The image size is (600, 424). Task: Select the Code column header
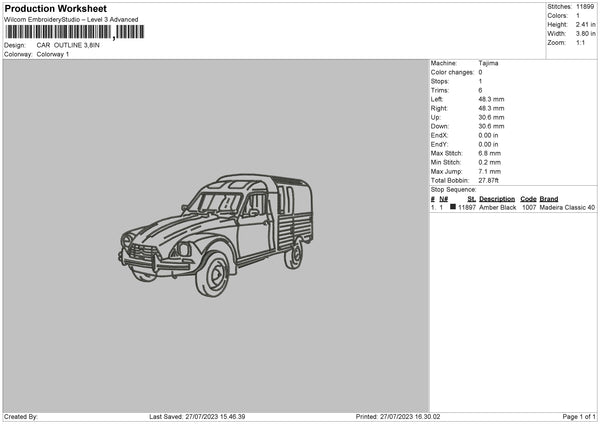coord(528,199)
